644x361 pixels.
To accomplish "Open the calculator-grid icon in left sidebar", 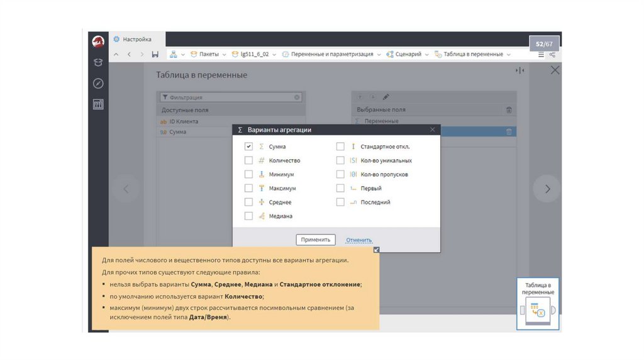I will pos(98,104).
